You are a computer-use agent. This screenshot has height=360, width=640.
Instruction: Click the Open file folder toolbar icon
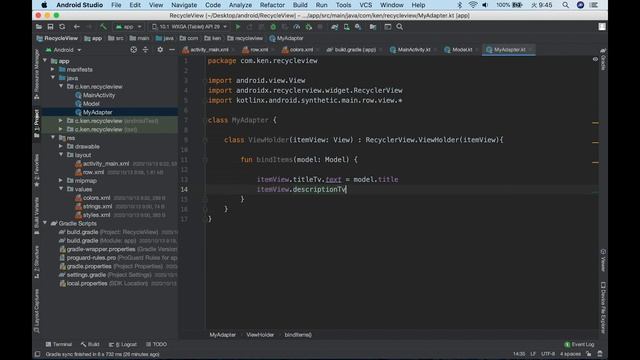tap(39, 27)
